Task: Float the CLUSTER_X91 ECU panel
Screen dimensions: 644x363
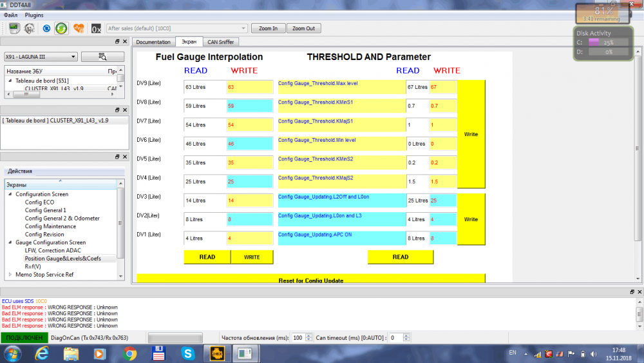Action: [117, 110]
